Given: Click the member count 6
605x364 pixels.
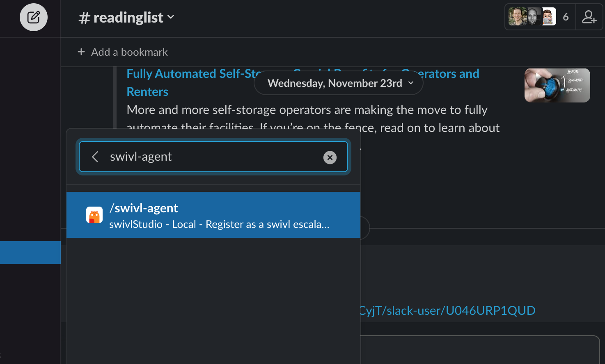Looking at the screenshot, I should [566, 17].
